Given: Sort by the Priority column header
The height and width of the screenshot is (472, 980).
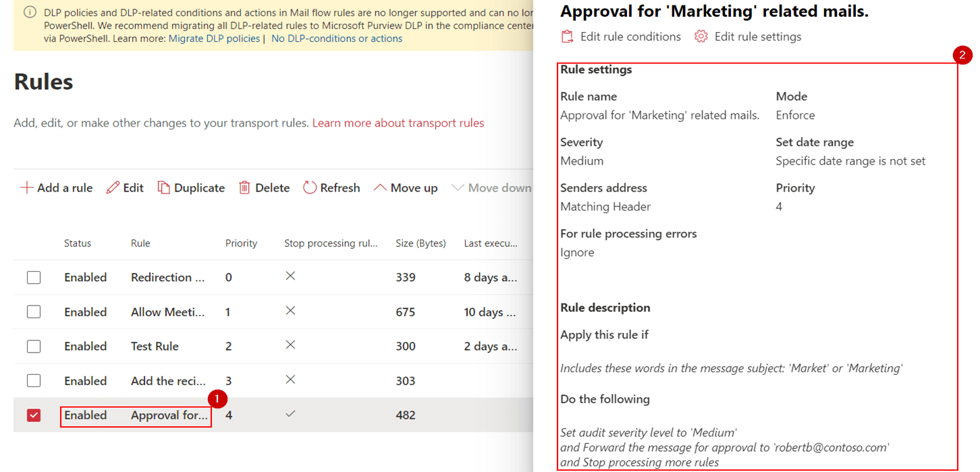Looking at the screenshot, I should click(x=241, y=243).
